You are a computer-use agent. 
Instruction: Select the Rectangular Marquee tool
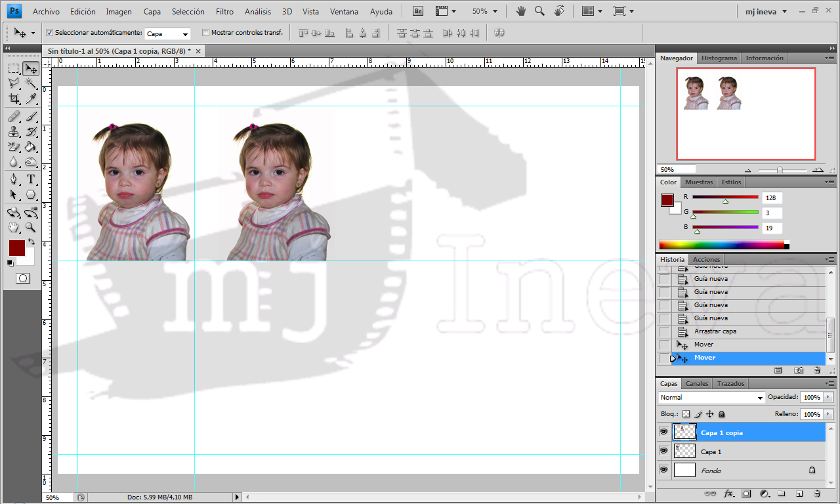coord(14,69)
